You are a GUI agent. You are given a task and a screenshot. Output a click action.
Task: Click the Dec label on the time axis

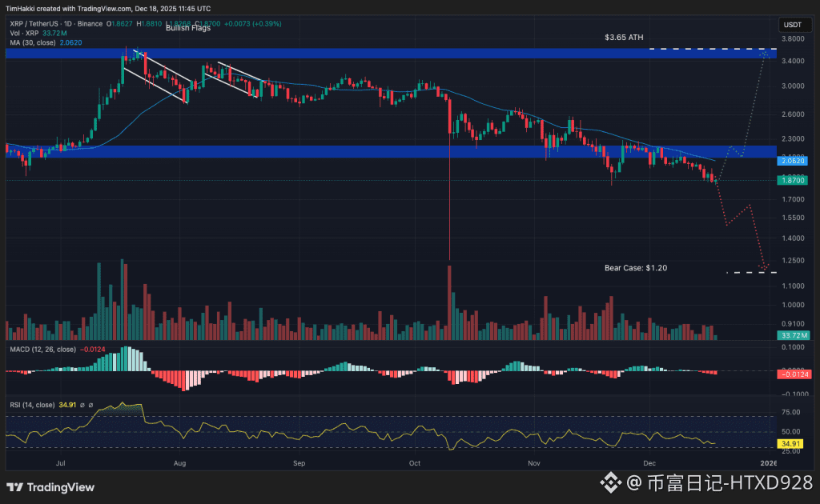(x=649, y=462)
